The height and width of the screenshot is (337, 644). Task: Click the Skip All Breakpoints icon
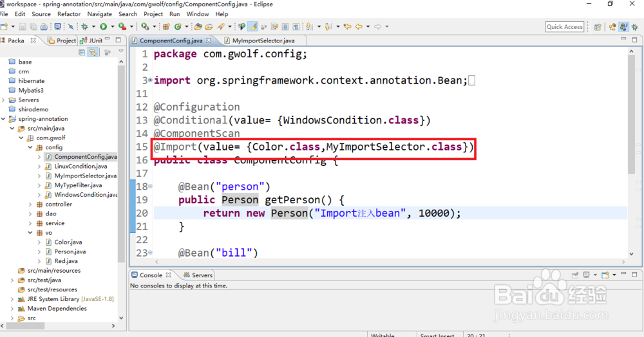[x=71, y=26]
